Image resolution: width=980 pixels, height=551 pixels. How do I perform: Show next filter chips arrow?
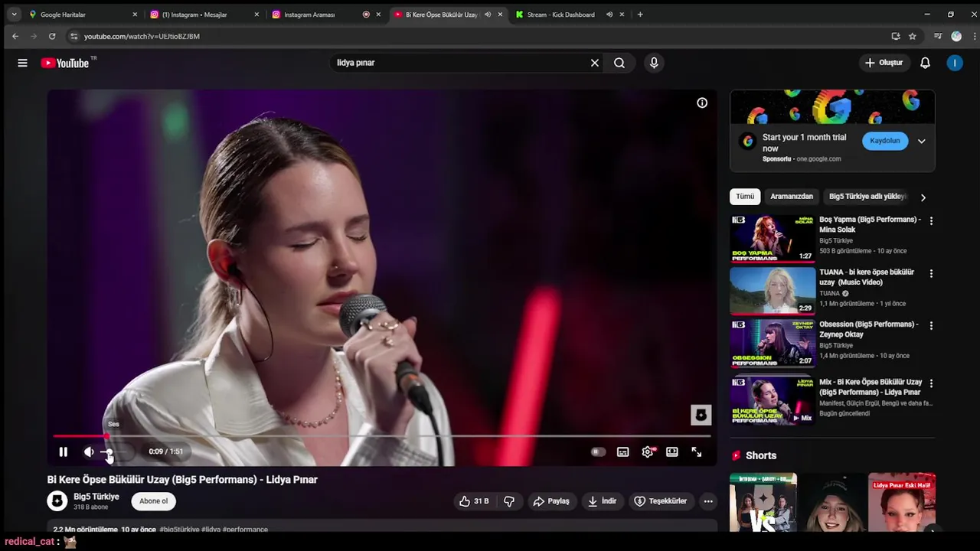click(x=923, y=197)
